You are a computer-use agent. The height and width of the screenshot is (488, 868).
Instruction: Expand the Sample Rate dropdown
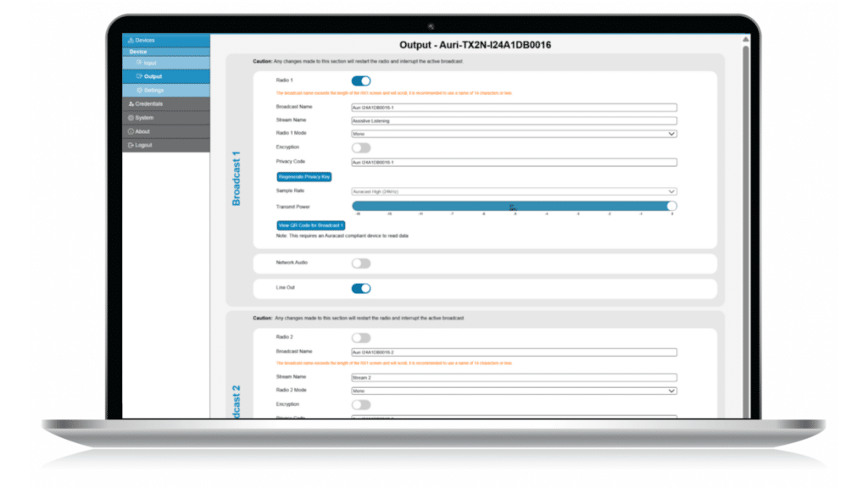(x=514, y=192)
